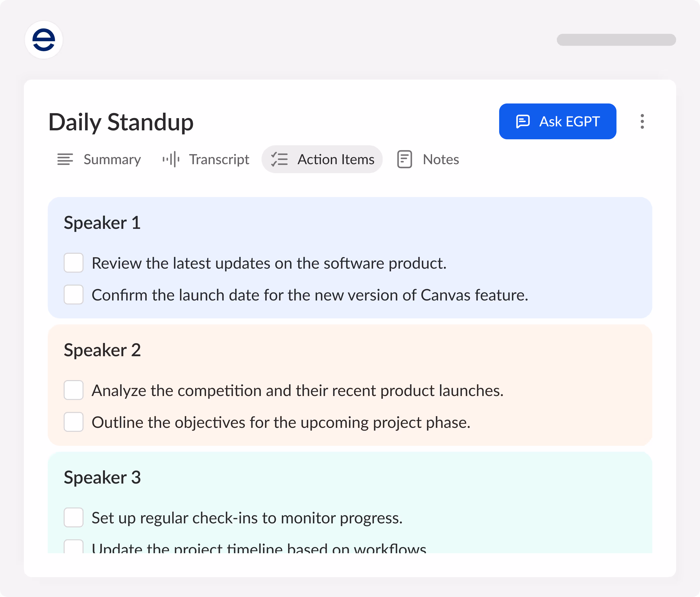Click the gray placeholder bar at top right
This screenshot has width=700, height=597.
coord(616,40)
